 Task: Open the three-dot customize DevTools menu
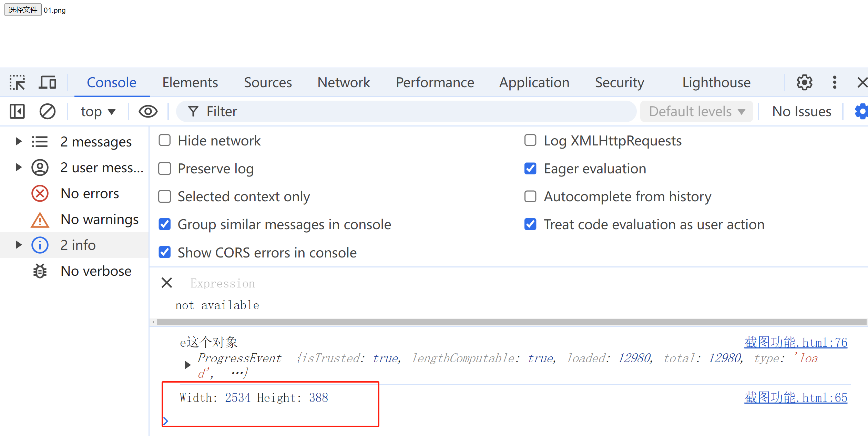click(834, 83)
